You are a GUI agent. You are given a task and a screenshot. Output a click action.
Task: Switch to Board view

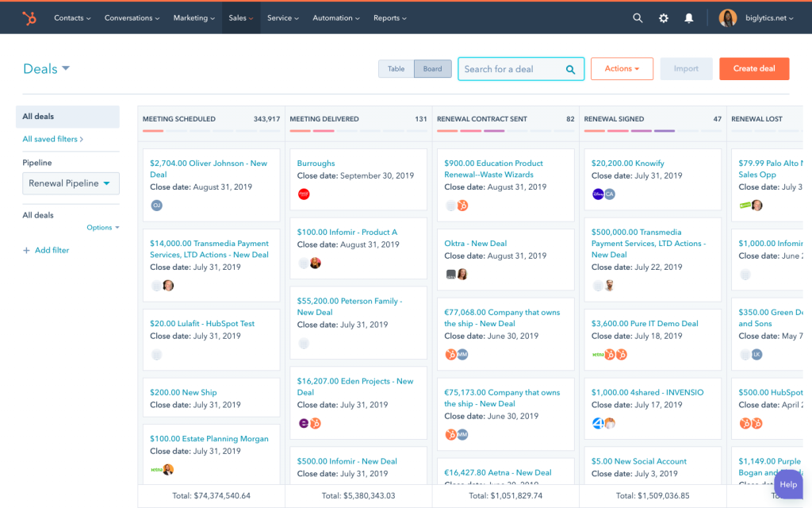click(432, 69)
